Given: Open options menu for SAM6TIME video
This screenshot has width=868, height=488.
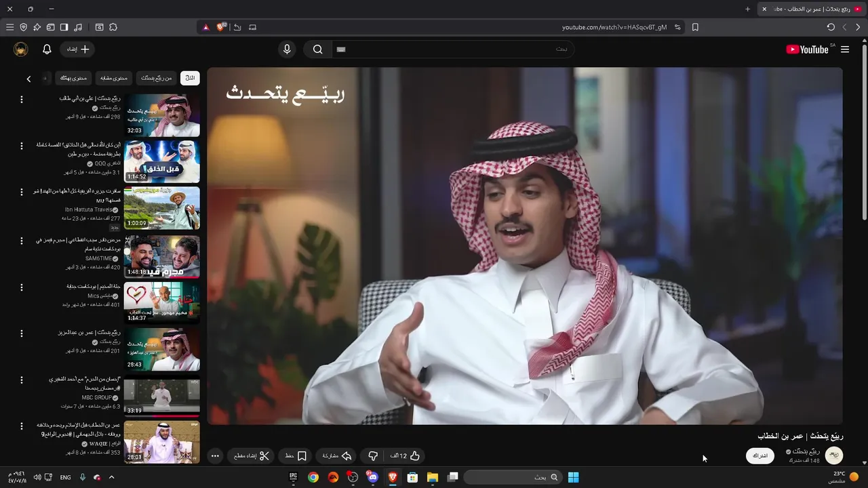Looking at the screenshot, I should click(x=21, y=241).
